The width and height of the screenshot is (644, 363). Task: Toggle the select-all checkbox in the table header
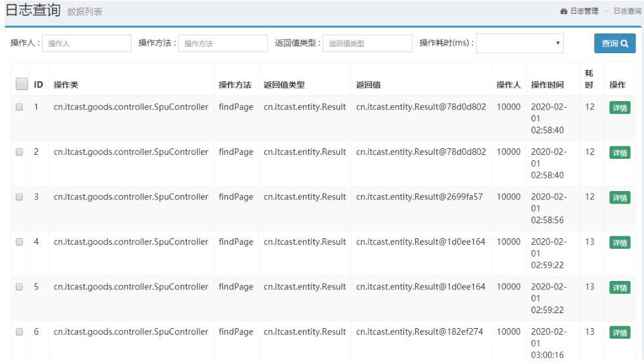tap(22, 83)
